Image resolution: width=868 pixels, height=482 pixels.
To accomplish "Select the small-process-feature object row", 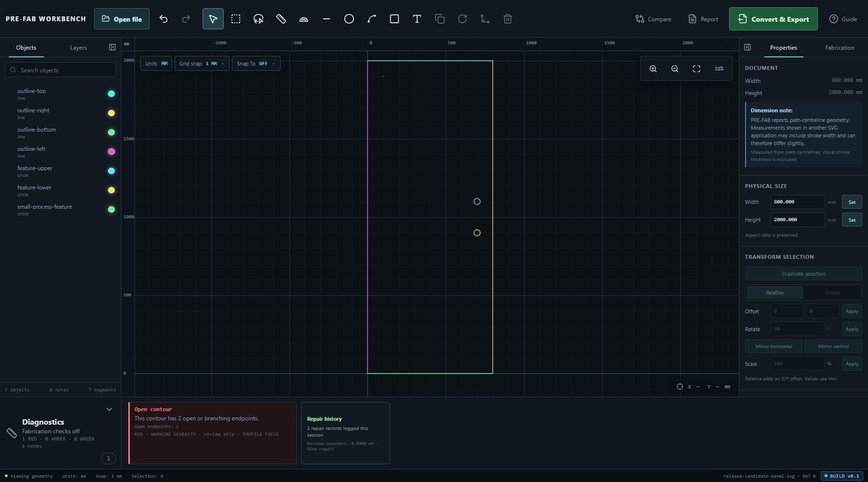I will [x=60, y=210].
